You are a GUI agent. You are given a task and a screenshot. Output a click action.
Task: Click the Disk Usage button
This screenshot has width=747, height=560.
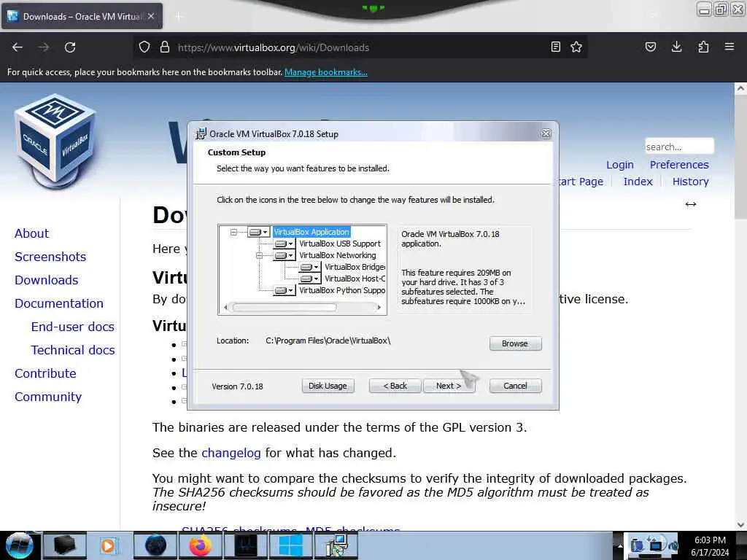pyautogui.click(x=328, y=386)
